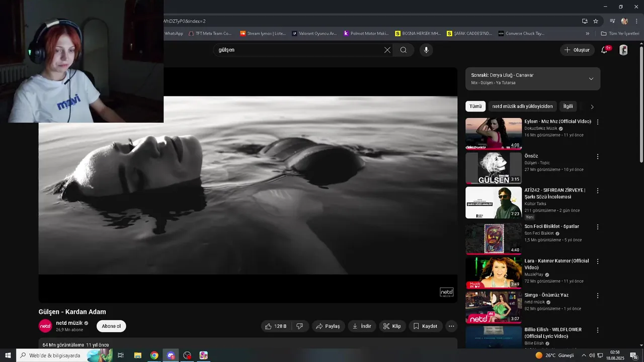Open netd müzik channel avatar
Image resolution: width=644 pixels, height=362 pixels.
pos(45,326)
